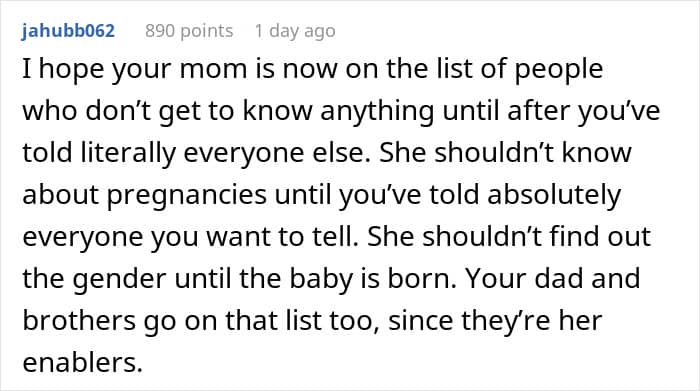Click the phrase 'baby is born'
This screenshot has width=700, height=391.
373,279
